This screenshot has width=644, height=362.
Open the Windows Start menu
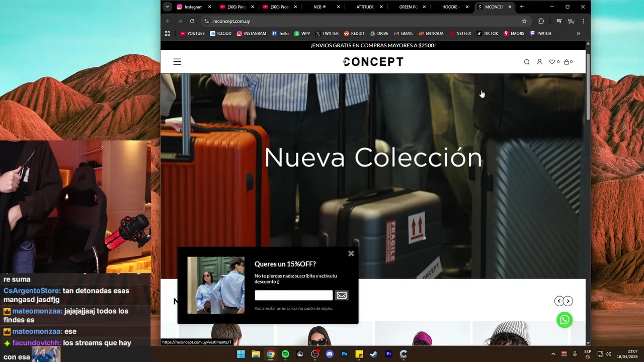pos(241,354)
